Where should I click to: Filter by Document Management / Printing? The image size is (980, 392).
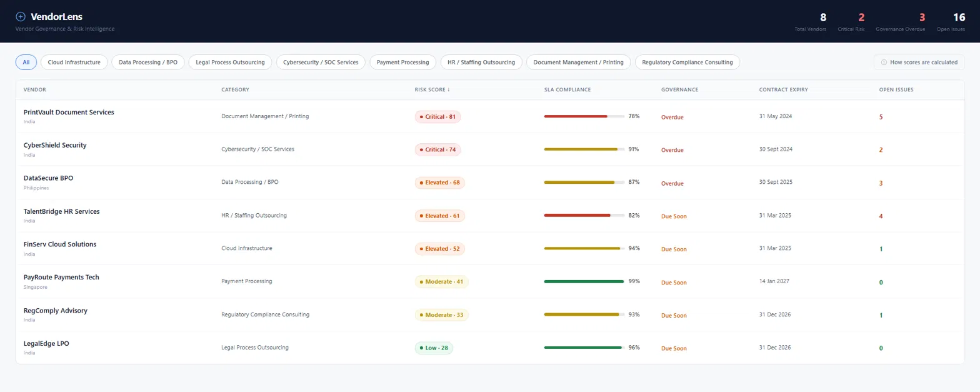(x=578, y=63)
